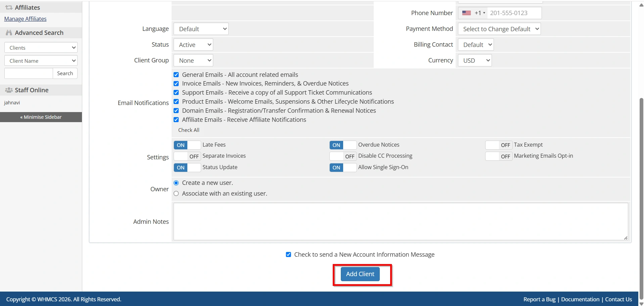The width and height of the screenshot is (644, 306).
Task: Select Associate with an existing user radio
Action: click(176, 194)
